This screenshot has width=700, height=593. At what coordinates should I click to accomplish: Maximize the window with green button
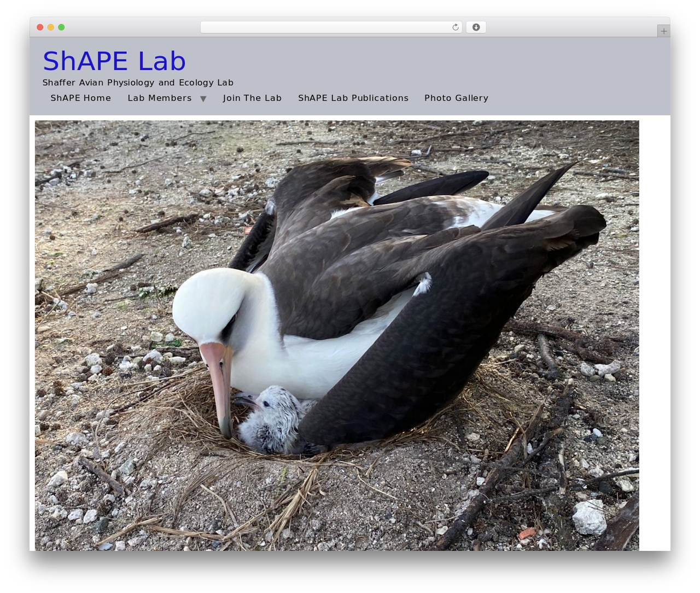coord(61,27)
